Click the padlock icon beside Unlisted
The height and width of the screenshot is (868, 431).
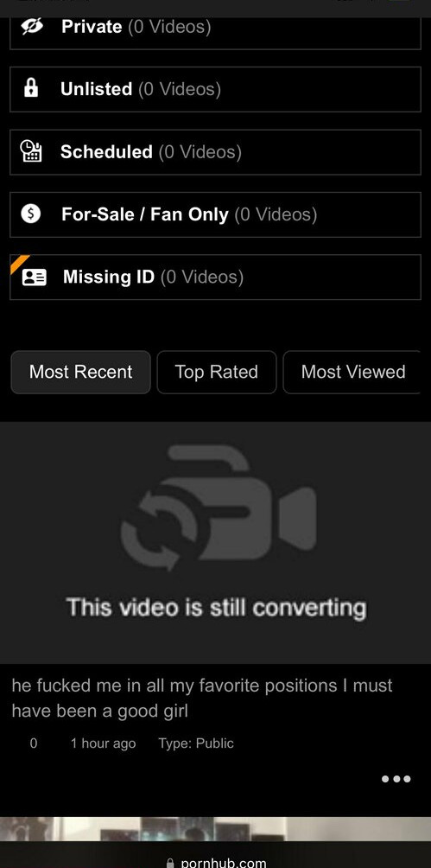coord(32,88)
